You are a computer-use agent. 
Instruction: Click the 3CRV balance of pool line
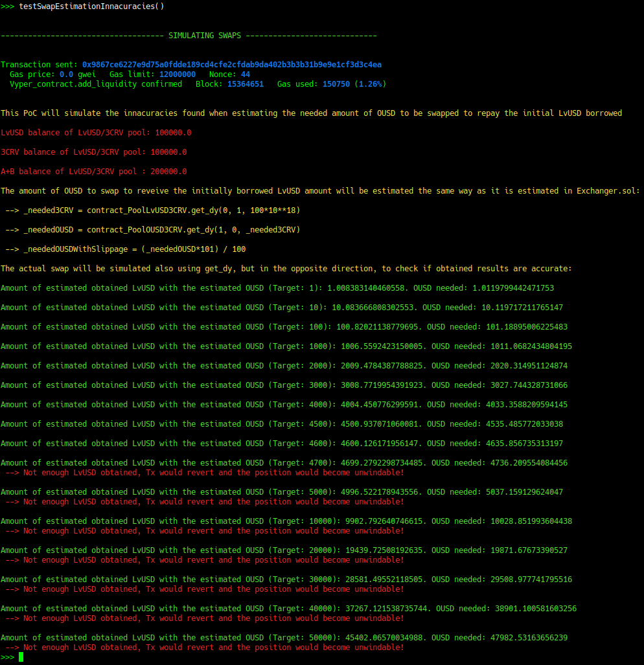pos(94,152)
